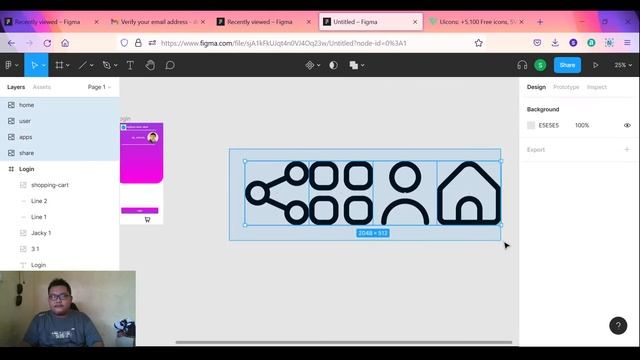Select the Line tool

(x=83, y=65)
